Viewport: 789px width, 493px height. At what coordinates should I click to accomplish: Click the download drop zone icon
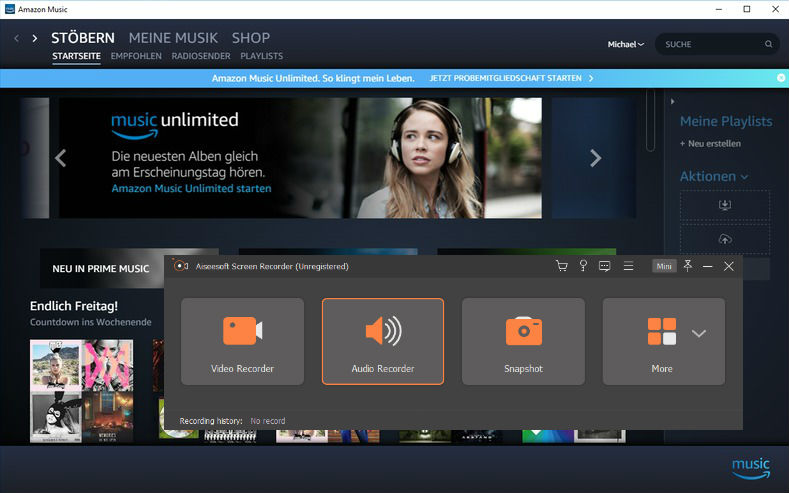[x=725, y=205]
